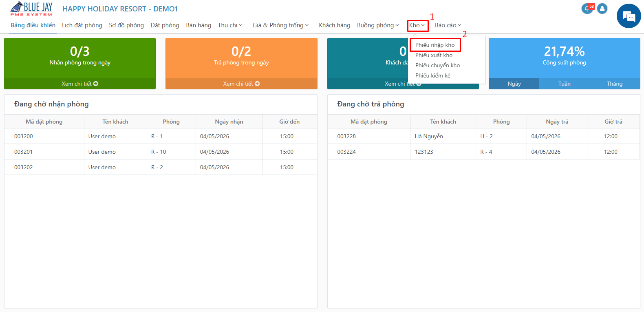Select Phiếu xuất kho from Kho menu

click(x=434, y=55)
